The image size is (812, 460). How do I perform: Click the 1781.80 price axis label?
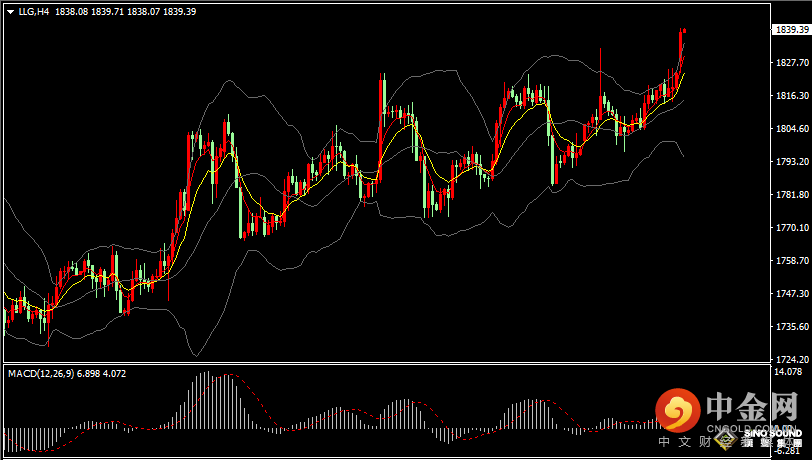790,195
